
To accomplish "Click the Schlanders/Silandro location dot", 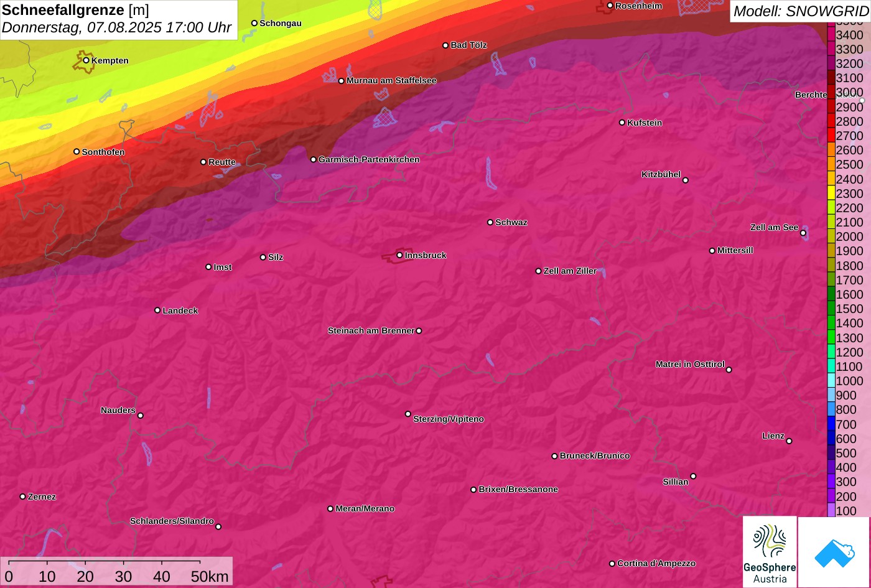I will click(218, 527).
